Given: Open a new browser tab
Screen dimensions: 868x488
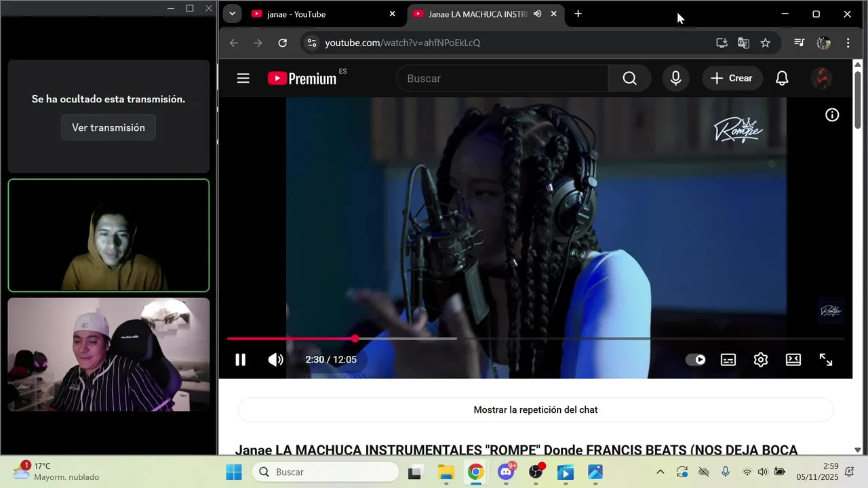Looking at the screenshot, I should [578, 14].
